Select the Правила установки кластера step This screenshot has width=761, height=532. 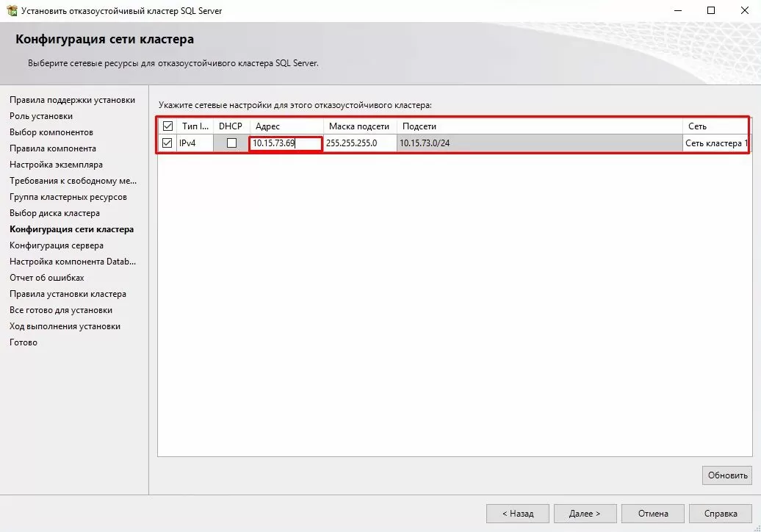click(x=68, y=294)
